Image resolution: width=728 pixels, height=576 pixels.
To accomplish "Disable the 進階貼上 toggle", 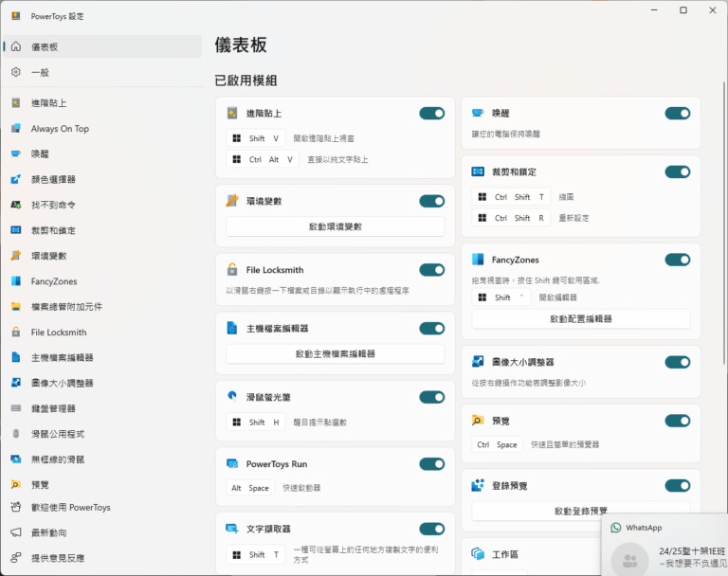I will (x=431, y=114).
